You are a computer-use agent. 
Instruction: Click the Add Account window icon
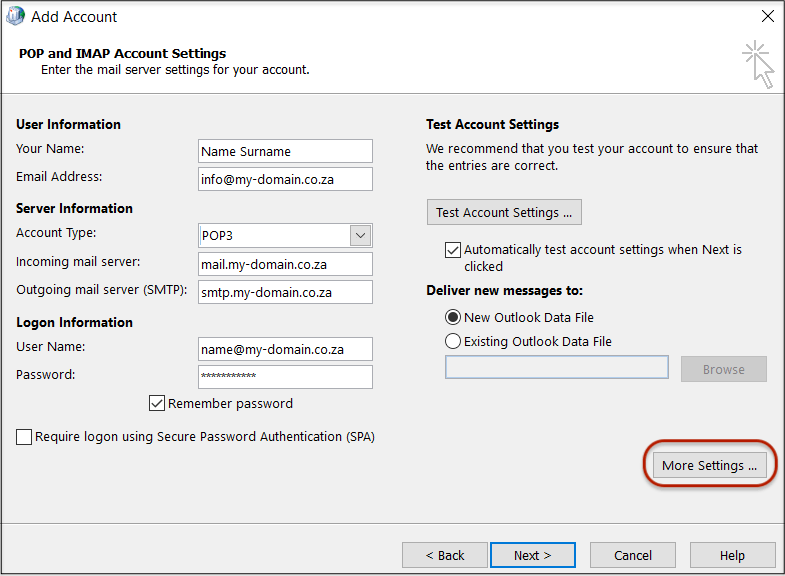[15, 16]
